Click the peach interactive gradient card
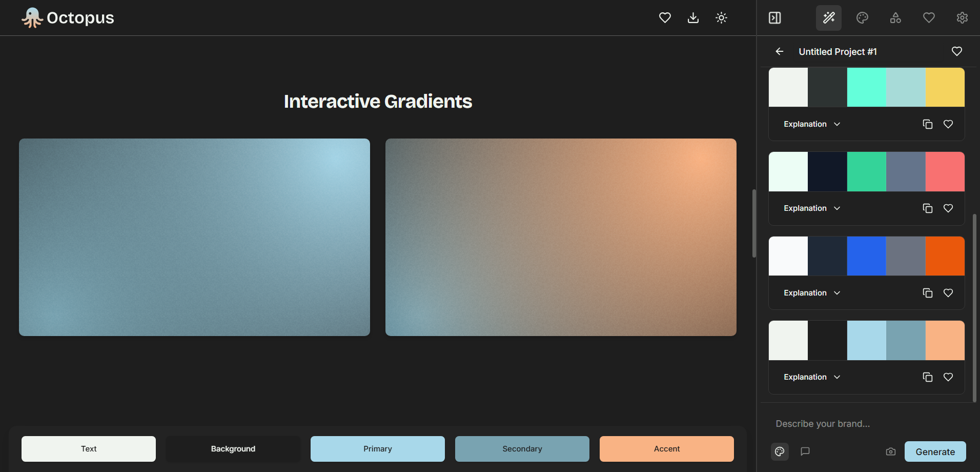This screenshot has width=980, height=472. tap(561, 237)
